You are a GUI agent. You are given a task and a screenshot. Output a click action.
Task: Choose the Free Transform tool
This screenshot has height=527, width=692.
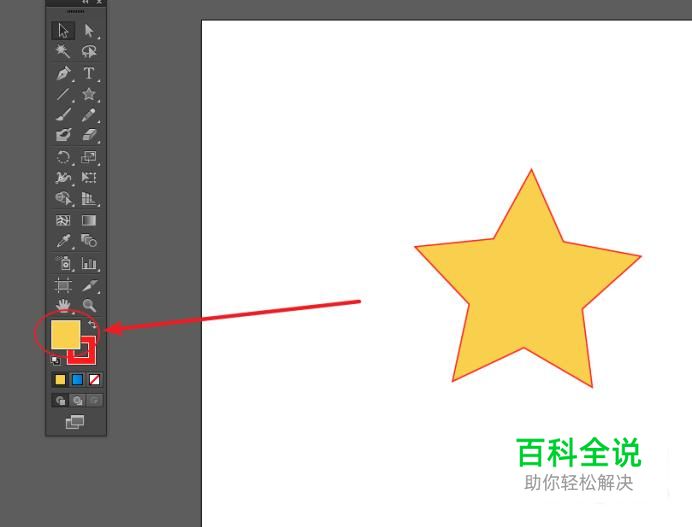pyautogui.click(x=89, y=178)
